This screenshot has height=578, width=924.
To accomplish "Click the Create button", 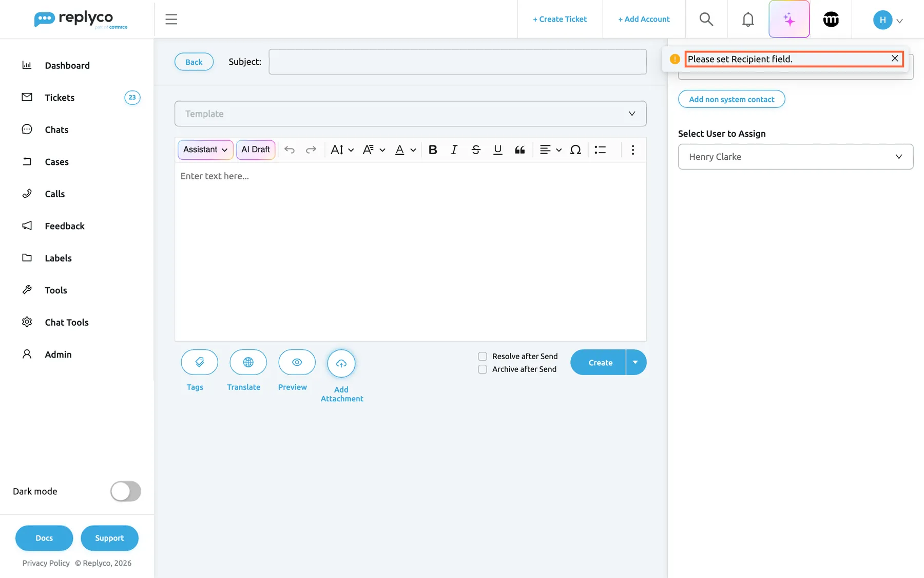I will (598, 362).
